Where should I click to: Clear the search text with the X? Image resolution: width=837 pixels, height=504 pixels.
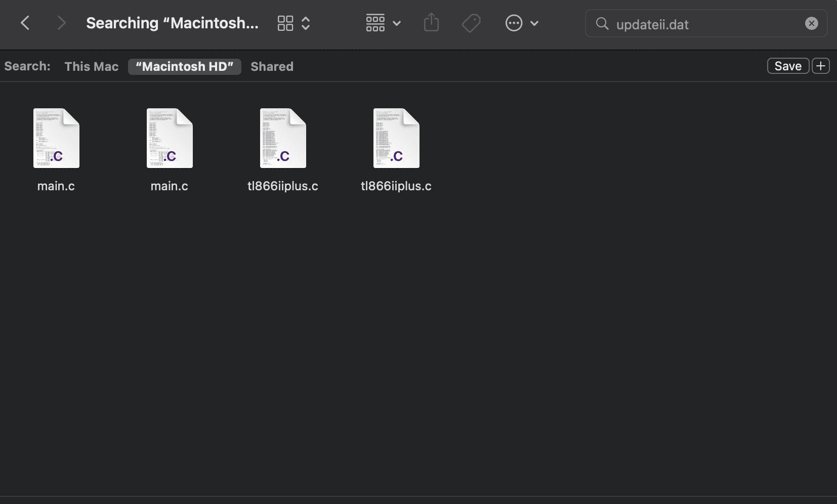(x=811, y=24)
